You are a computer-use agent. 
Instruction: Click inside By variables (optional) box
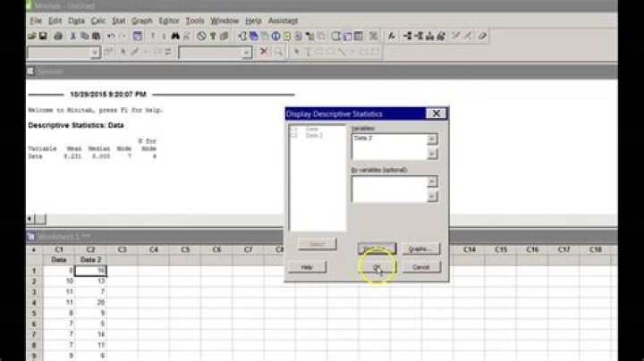tap(389, 189)
